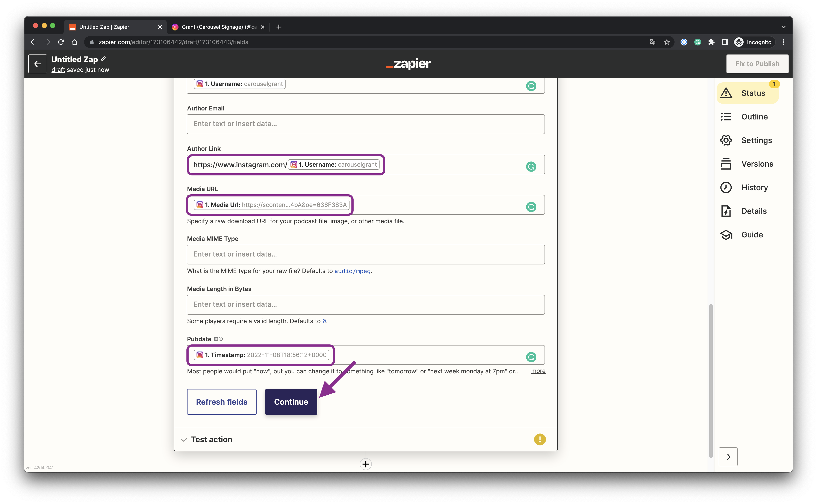The width and height of the screenshot is (817, 504).
Task: Go back in browser history
Action: (x=33, y=42)
